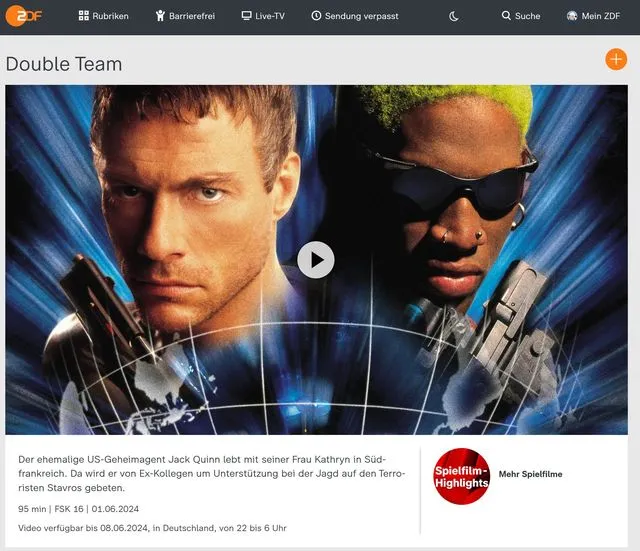Click the Suche text label
The width and height of the screenshot is (640, 551).
point(527,16)
